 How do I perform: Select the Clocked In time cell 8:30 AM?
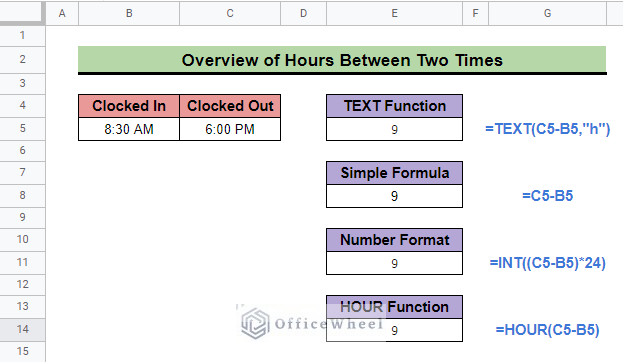coord(129,129)
